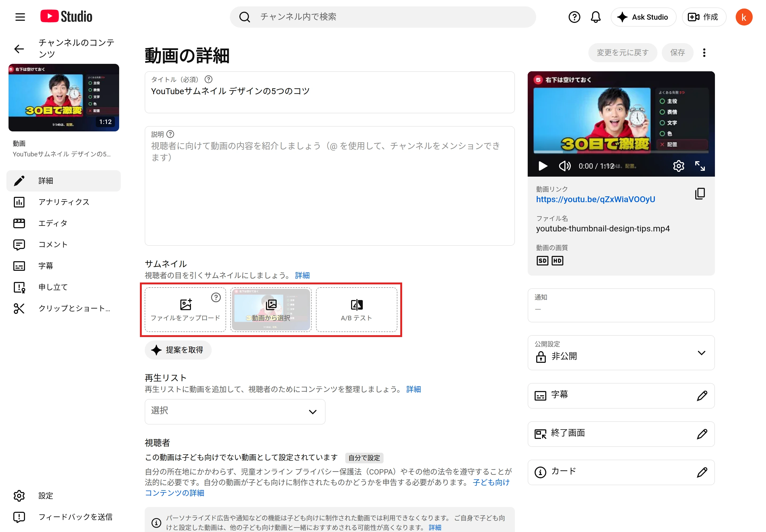This screenshot has width=766, height=532.
Task: Expand the 公開設定 visibility dropdown
Action: [x=621, y=353]
